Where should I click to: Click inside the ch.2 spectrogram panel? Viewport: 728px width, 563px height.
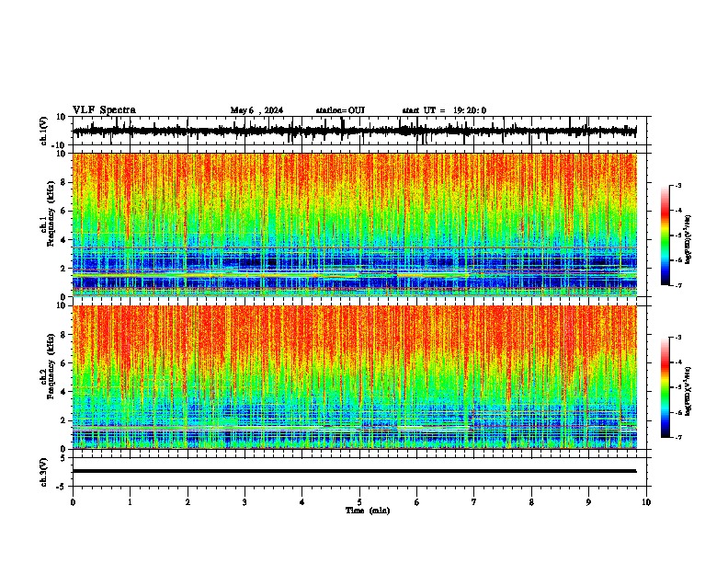354,377
